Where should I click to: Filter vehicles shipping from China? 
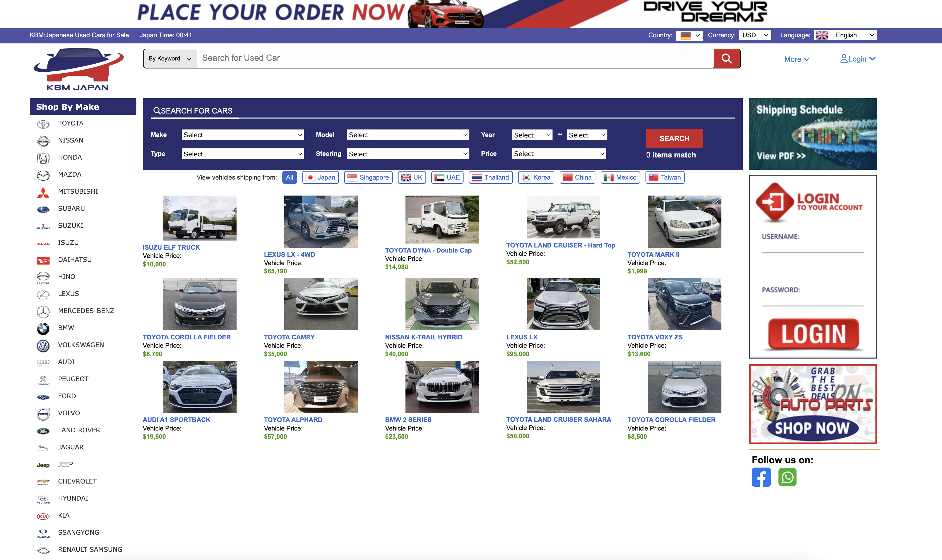(577, 177)
